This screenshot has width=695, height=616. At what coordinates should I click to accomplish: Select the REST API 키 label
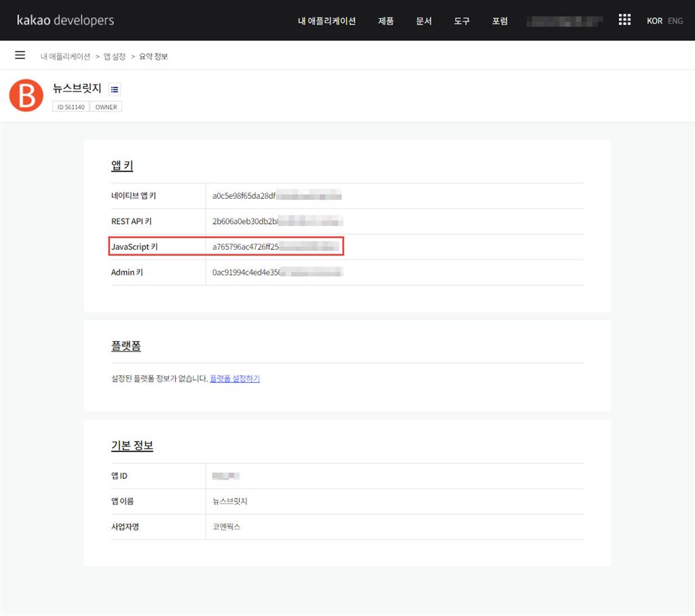[131, 221]
